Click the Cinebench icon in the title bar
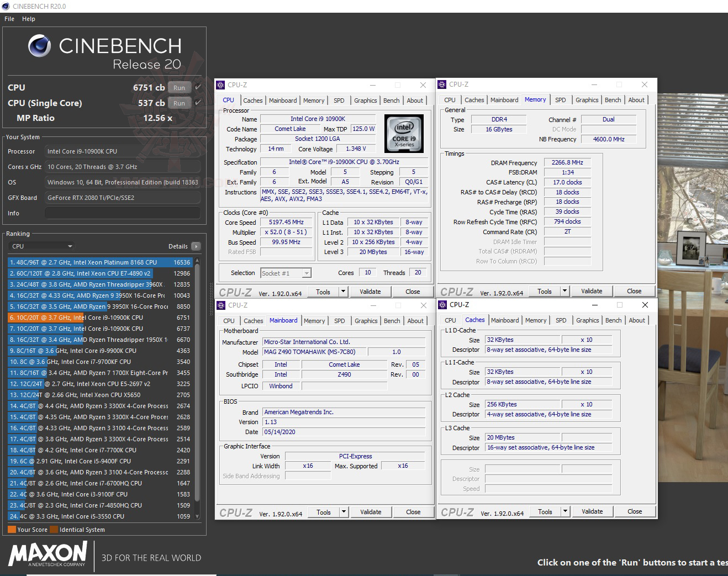Screen dimensions: 728x576 pyautogui.click(x=5, y=6)
